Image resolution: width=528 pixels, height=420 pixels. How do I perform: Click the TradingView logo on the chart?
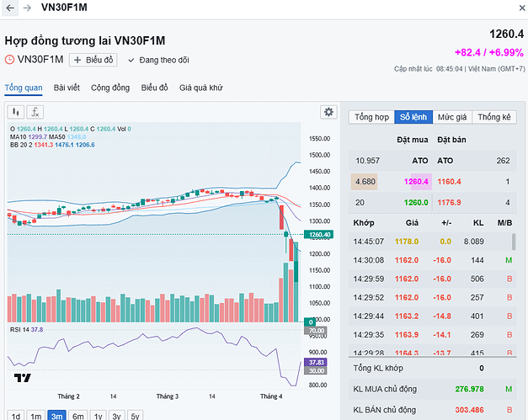coord(23,378)
